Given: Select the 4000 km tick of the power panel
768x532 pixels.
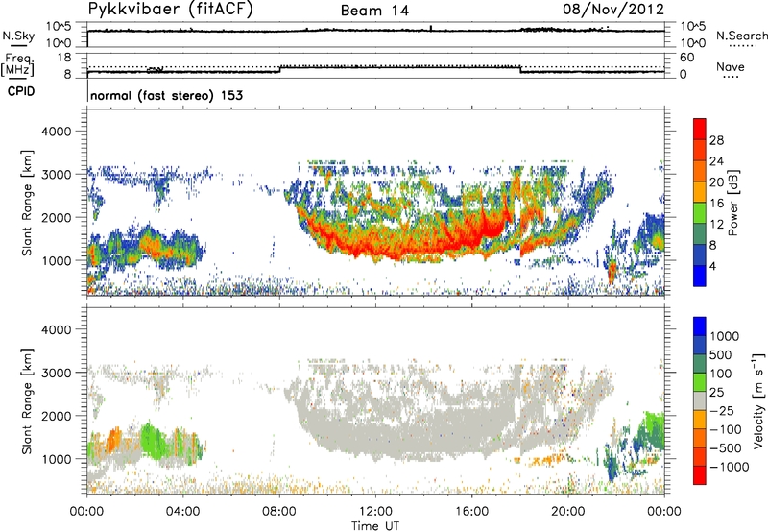Looking at the screenshot, I should pyautogui.click(x=56, y=132).
